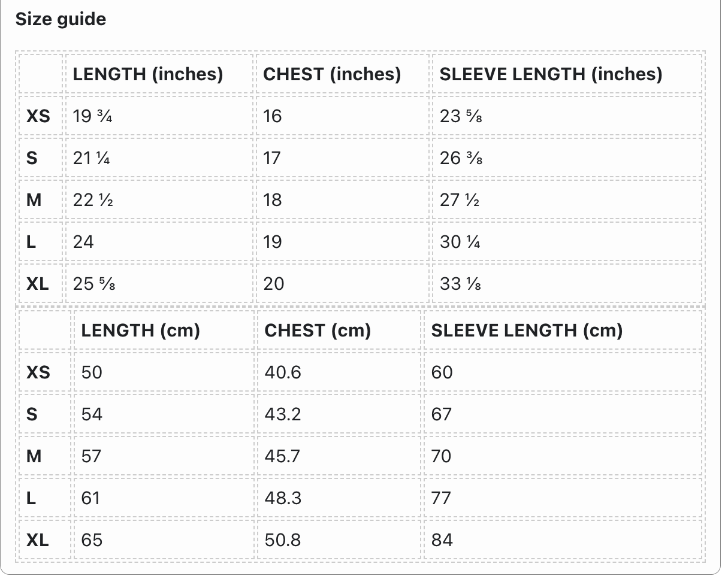Click the 40.6 cm chest cell
Viewport: 728px width, 579px height.
click(x=283, y=372)
